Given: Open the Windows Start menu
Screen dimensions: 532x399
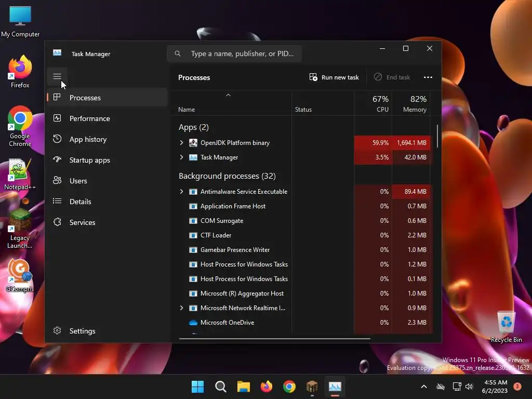Looking at the screenshot, I should click(x=197, y=387).
